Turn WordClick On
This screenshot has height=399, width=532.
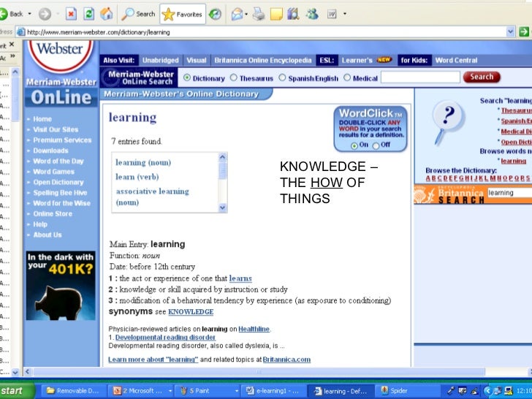tap(354, 146)
